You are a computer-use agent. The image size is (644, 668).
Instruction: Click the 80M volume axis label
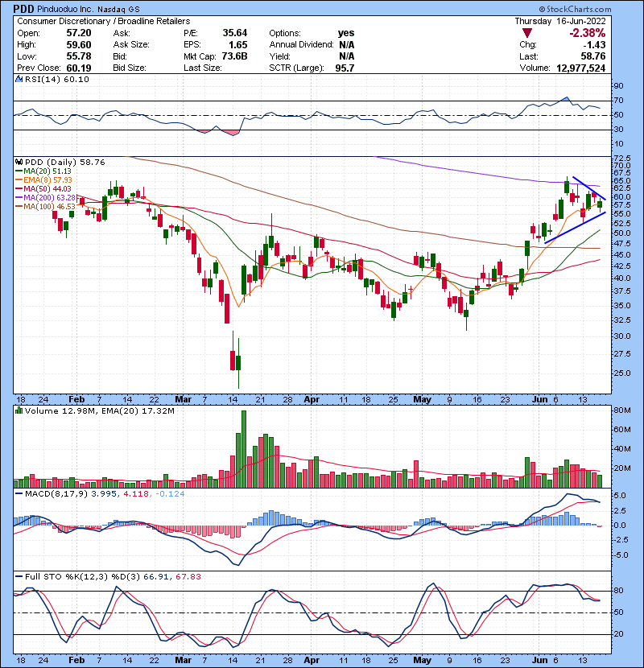[x=621, y=410]
